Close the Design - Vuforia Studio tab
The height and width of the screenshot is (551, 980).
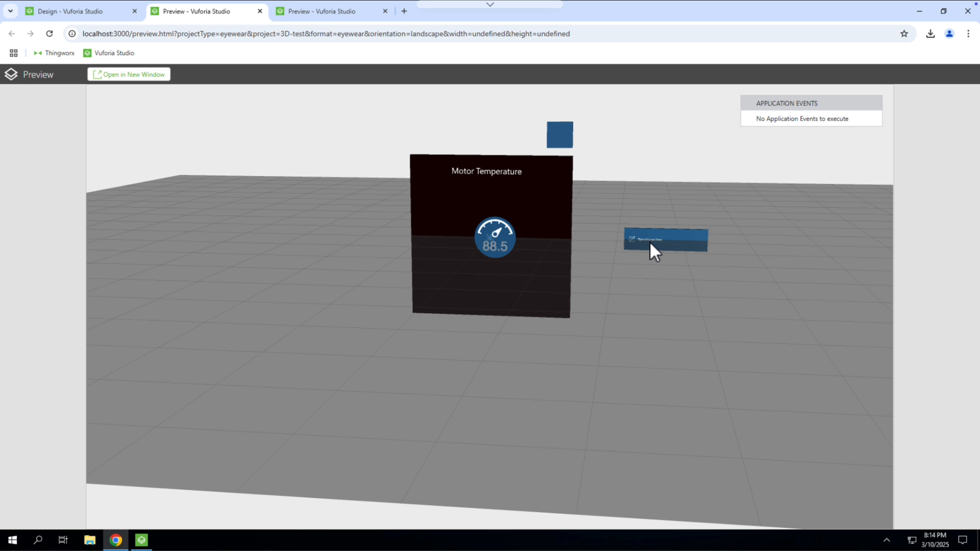coord(135,11)
